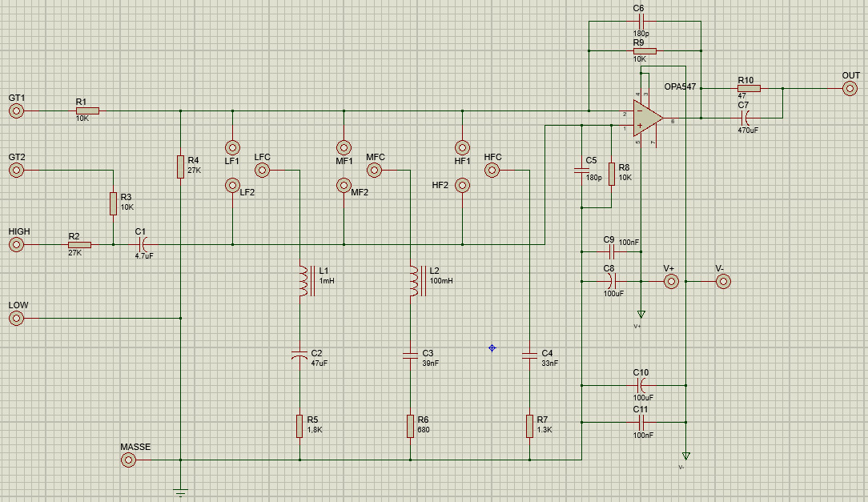The image size is (868, 502).
Task: Select resistor R6 body
Action: [410, 426]
